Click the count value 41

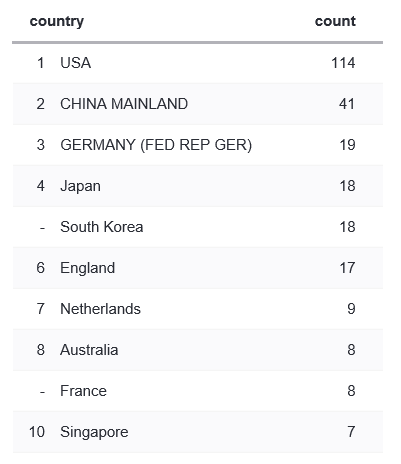(x=347, y=104)
